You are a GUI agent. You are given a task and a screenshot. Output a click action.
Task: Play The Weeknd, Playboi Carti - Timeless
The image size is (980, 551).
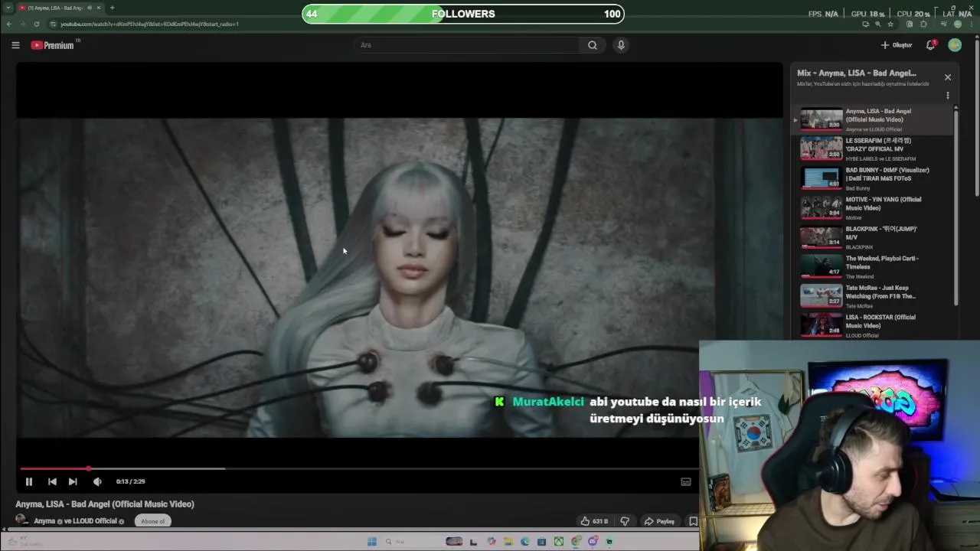[x=873, y=266]
